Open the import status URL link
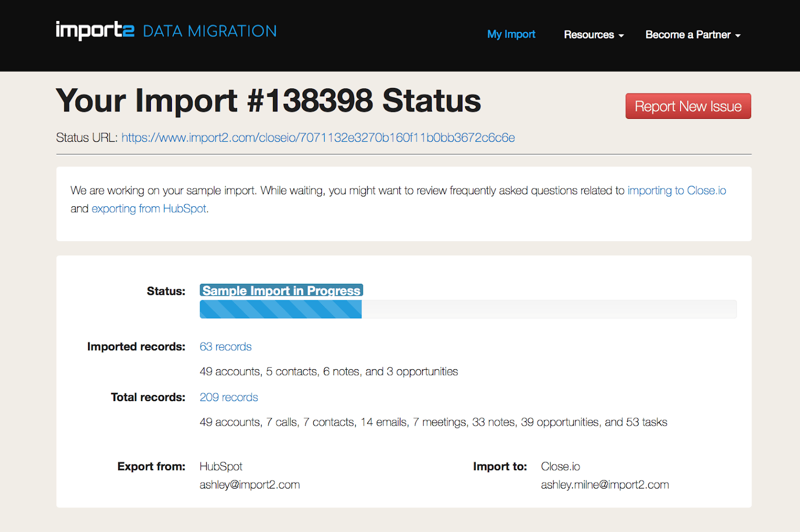This screenshot has width=800, height=532. coord(318,138)
